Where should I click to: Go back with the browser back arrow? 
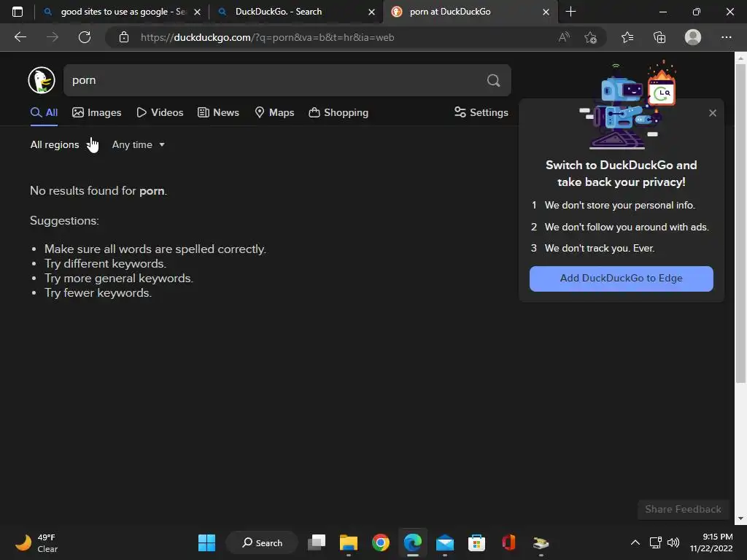(x=20, y=37)
